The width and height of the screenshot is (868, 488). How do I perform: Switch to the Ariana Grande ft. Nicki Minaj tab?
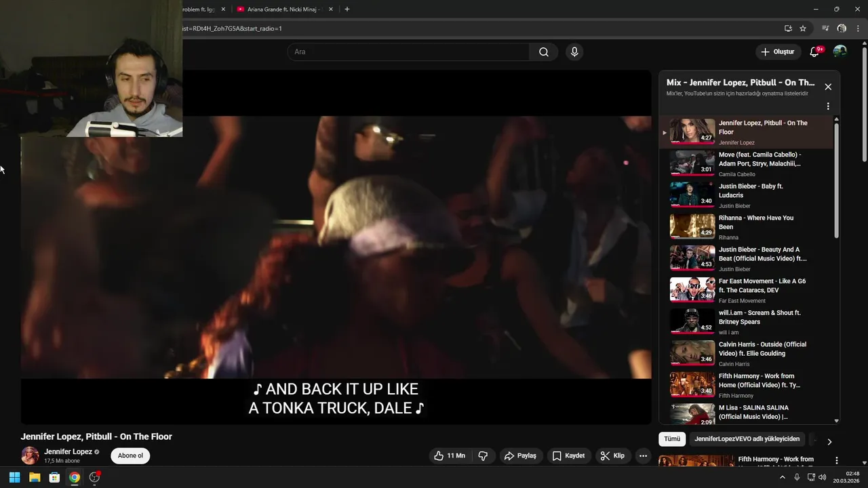pos(283,9)
